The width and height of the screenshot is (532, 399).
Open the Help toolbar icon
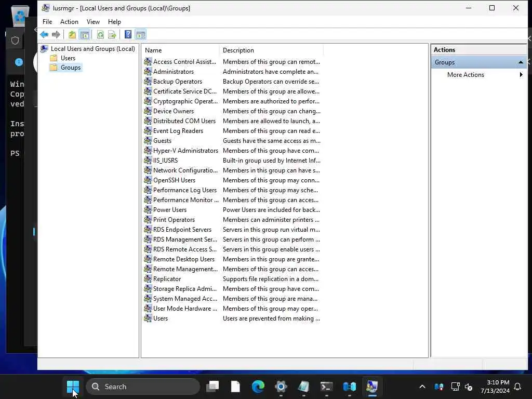click(x=128, y=34)
